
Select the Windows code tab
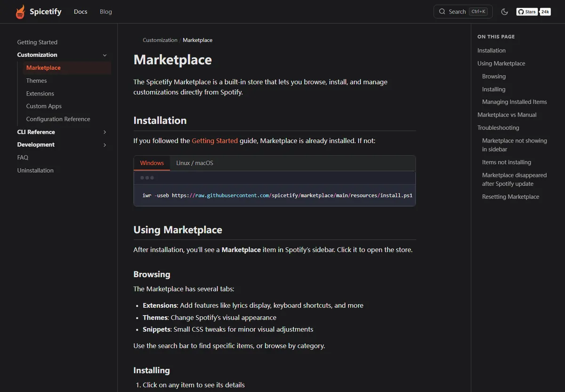152,163
